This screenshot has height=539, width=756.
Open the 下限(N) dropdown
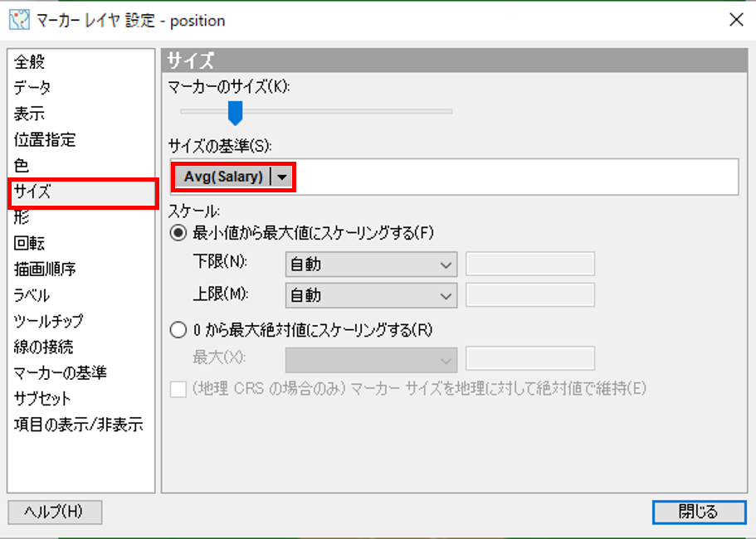coord(371,265)
